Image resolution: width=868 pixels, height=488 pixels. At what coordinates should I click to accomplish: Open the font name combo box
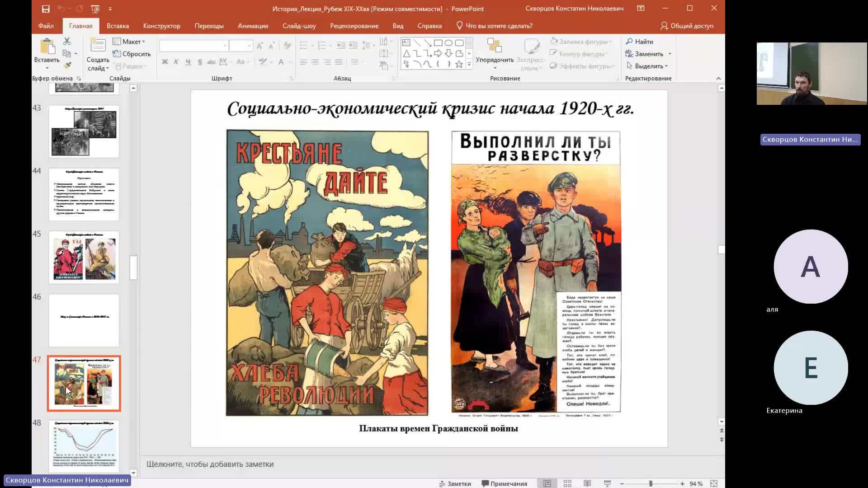pos(193,46)
